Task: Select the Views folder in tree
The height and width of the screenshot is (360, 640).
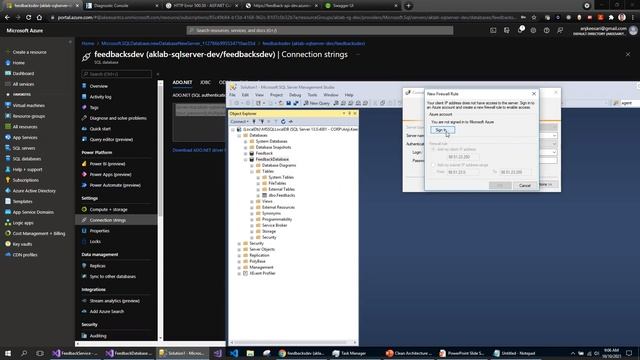Action: (x=267, y=201)
